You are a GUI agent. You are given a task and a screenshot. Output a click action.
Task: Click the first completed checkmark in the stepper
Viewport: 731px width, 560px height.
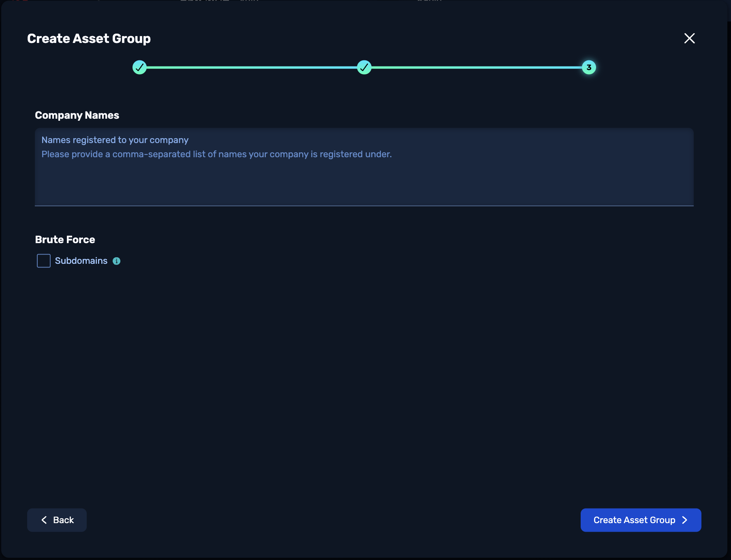[140, 68]
